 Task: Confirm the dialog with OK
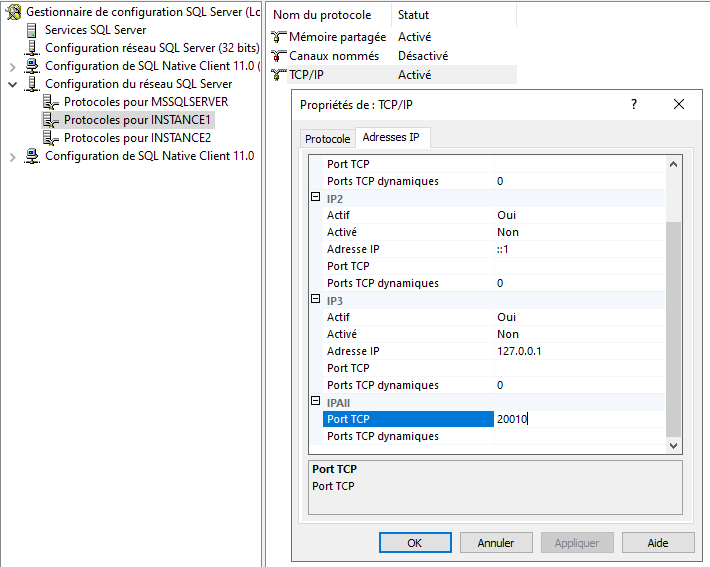tap(415, 543)
